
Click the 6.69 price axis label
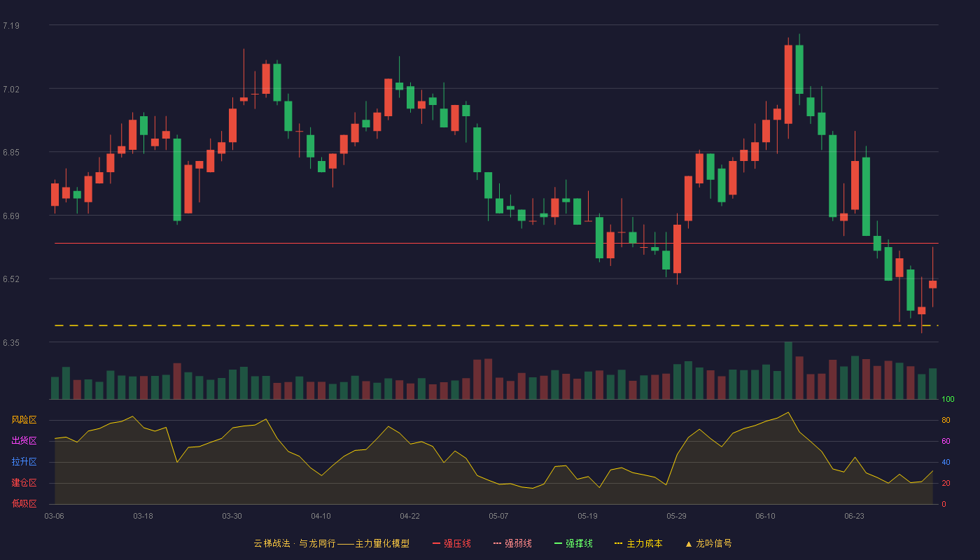[11, 216]
